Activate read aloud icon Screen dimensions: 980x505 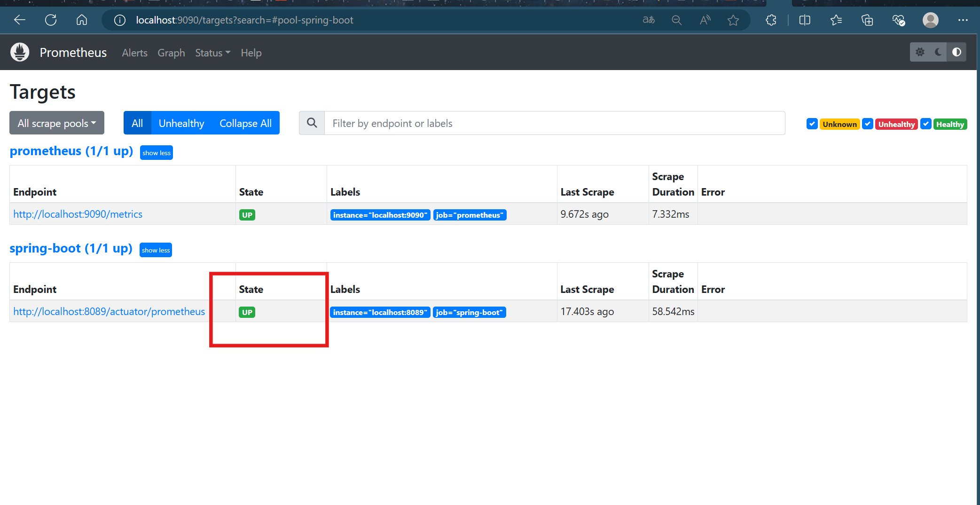point(705,20)
